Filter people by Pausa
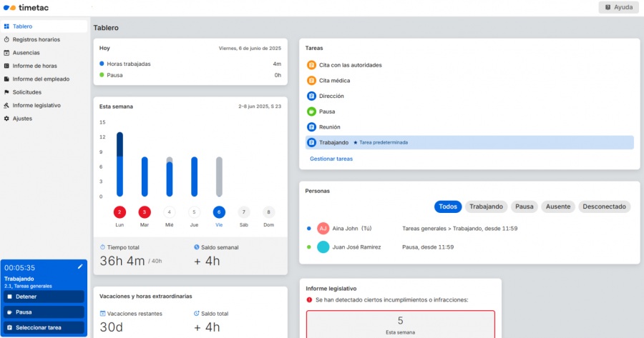644x338 pixels. pos(524,207)
